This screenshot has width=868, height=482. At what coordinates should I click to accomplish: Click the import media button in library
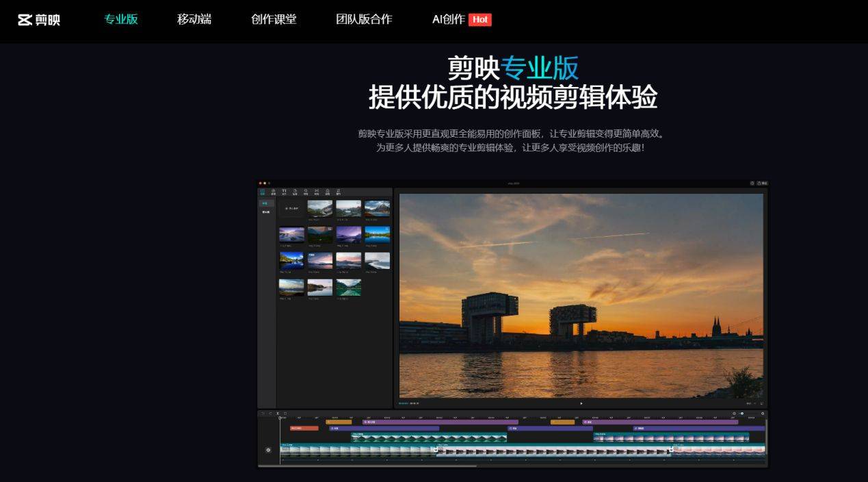click(x=292, y=208)
